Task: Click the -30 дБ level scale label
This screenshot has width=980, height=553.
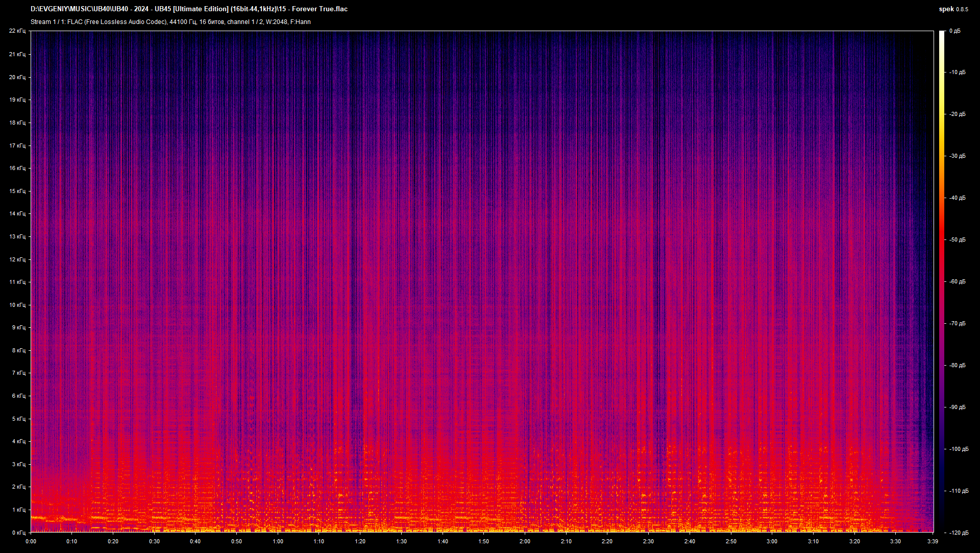Action: click(x=958, y=156)
